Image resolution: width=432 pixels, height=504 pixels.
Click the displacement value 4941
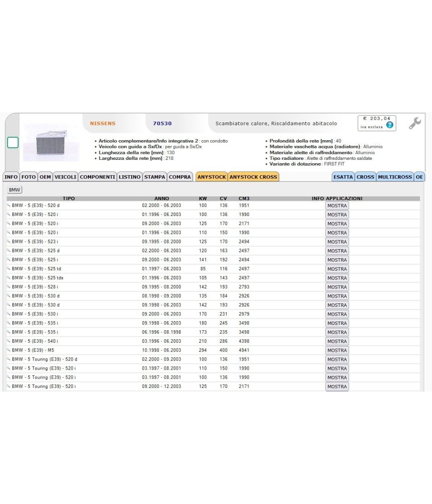[244, 350]
